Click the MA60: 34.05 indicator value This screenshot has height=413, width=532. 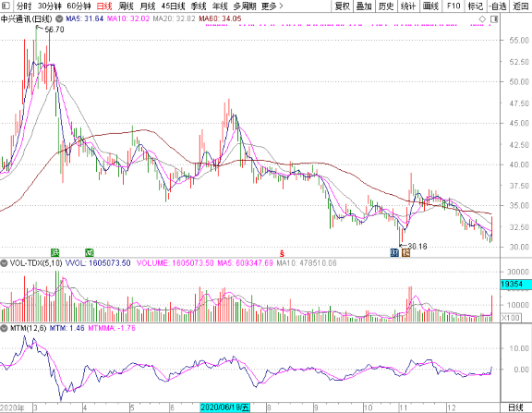click(220, 18)
